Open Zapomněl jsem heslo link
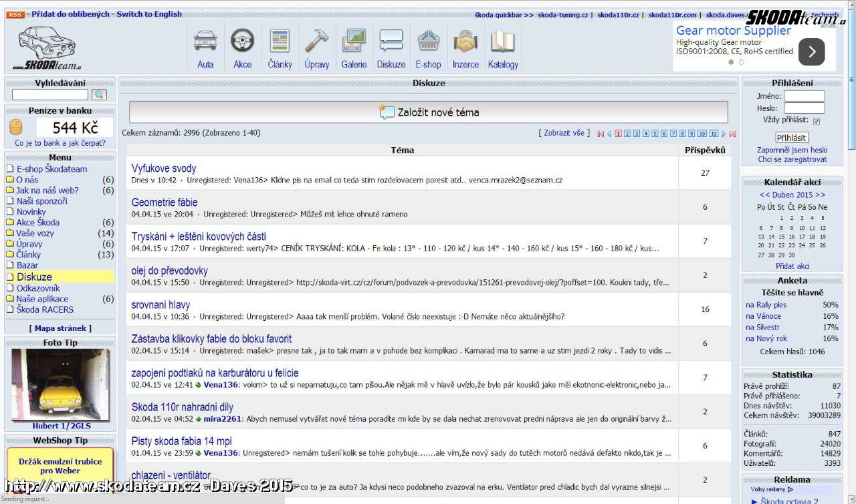This screenshot has height=504, width=856. 792,150
